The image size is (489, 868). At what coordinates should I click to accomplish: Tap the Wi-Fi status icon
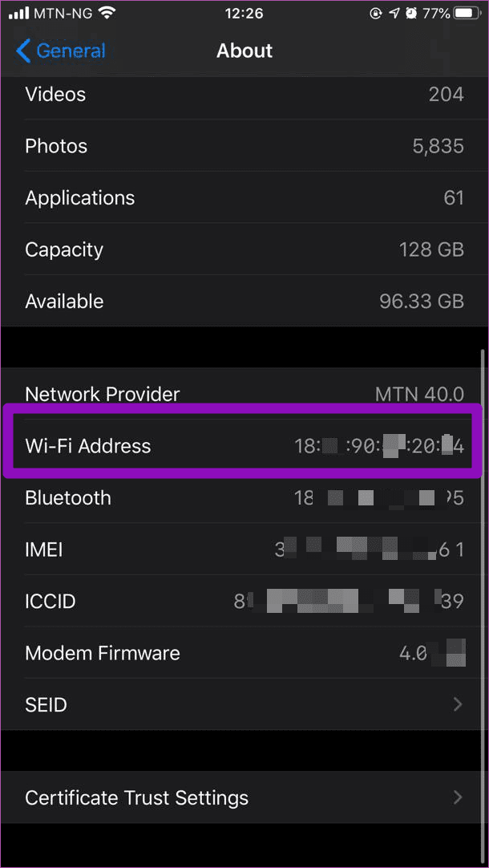coord(107,13)
